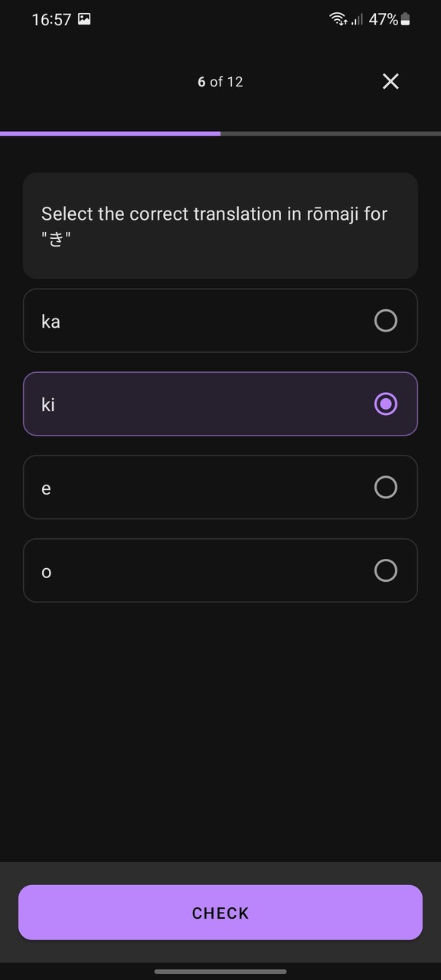The image size is (441, 980).
Task: Deselect the filled radio button beside "ki"
Action: pos(386,403)
